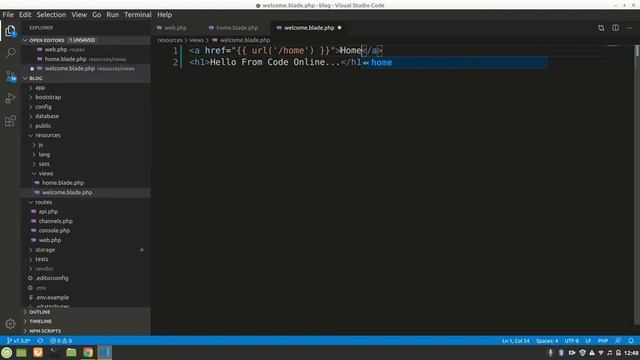Open the Extensions view
The image size is (640, 360).
(x=10, y=121)
